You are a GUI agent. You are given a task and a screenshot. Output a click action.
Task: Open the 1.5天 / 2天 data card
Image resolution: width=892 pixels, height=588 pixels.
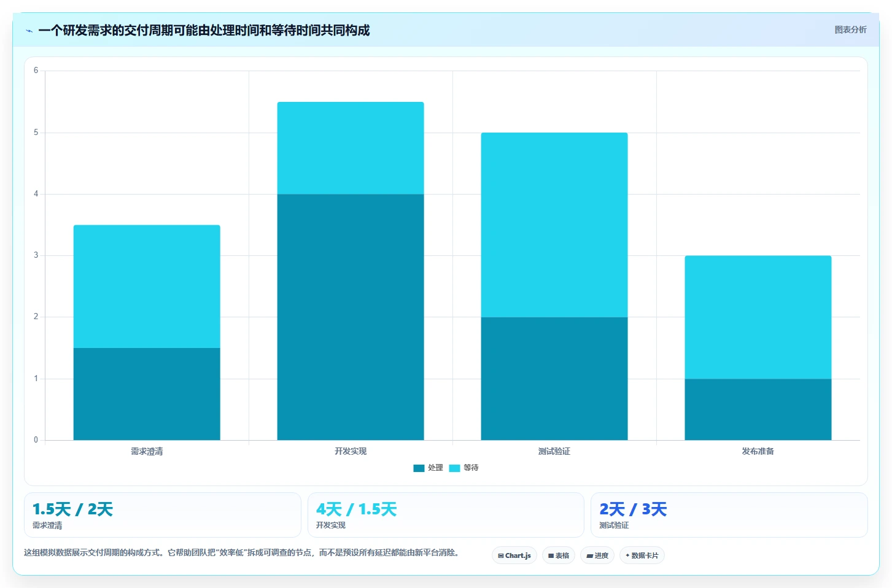[x=163, y=515]
